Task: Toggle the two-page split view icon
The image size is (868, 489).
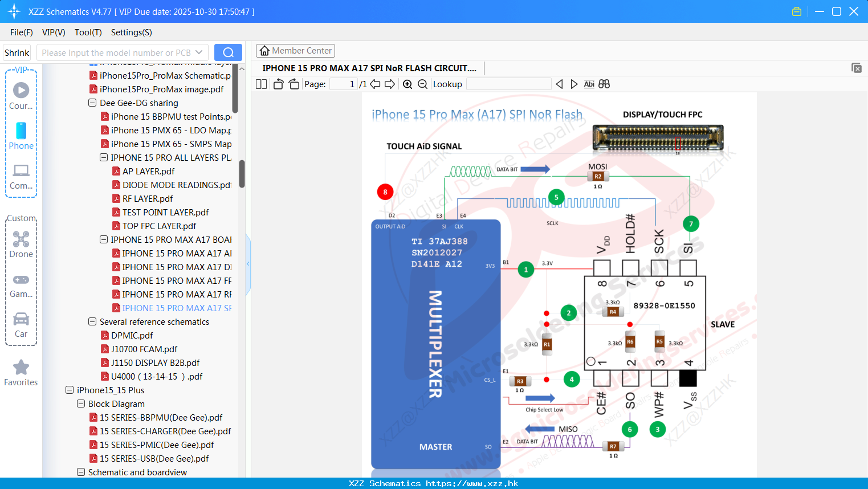Action: [261, 84]
